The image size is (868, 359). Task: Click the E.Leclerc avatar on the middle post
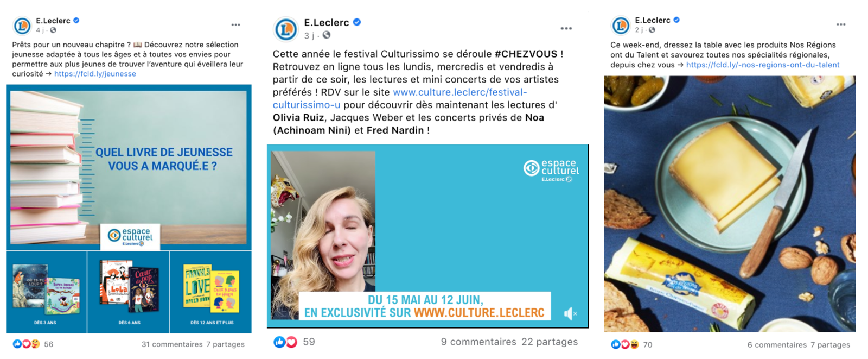coord(286,29)
